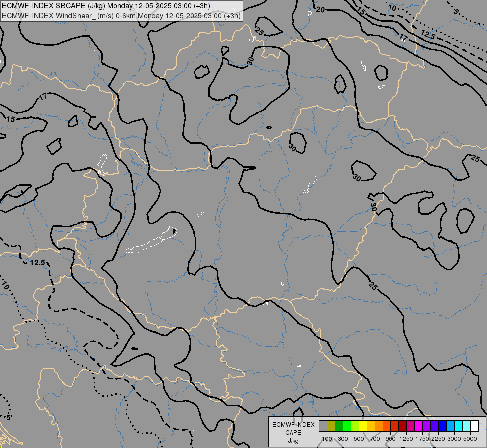Pick the crimson pink swatch after 1250

point(410,426)
